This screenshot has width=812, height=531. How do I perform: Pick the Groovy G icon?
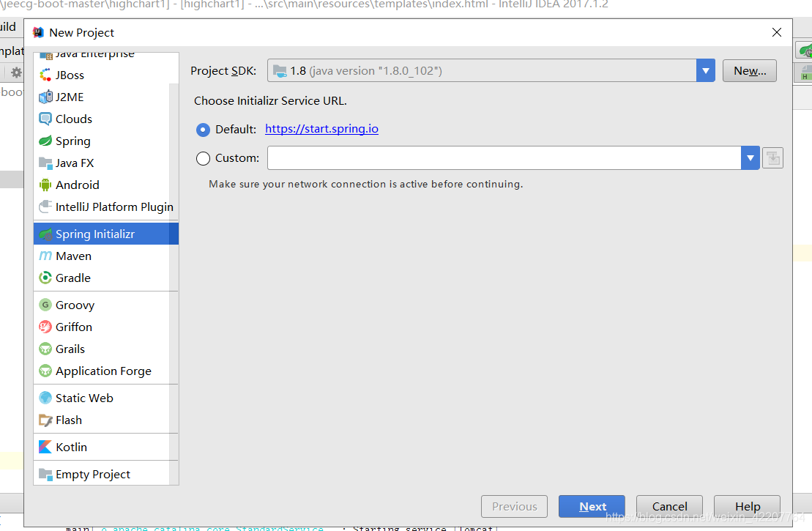tap(45, 305)
